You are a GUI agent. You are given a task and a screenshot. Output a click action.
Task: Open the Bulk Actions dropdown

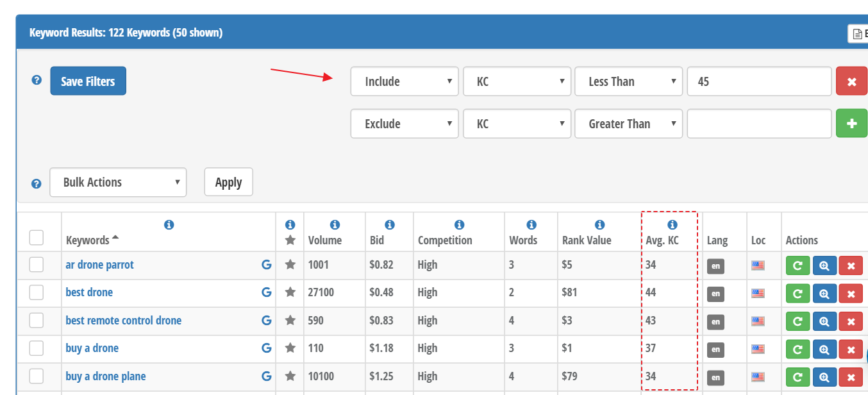pos(118,182)
